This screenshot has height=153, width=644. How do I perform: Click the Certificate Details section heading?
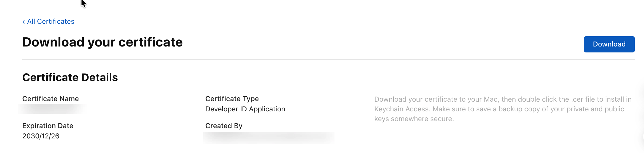click(70, 78)
